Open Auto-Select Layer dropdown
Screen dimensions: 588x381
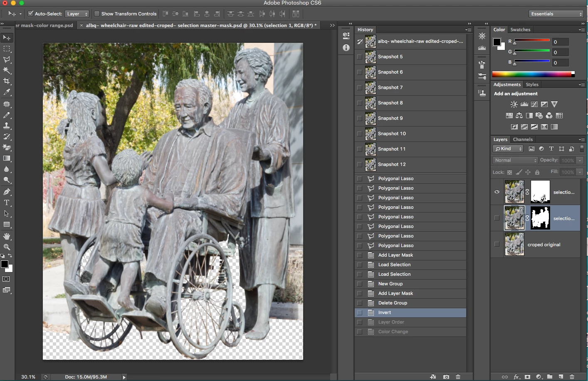pos(77,14)
